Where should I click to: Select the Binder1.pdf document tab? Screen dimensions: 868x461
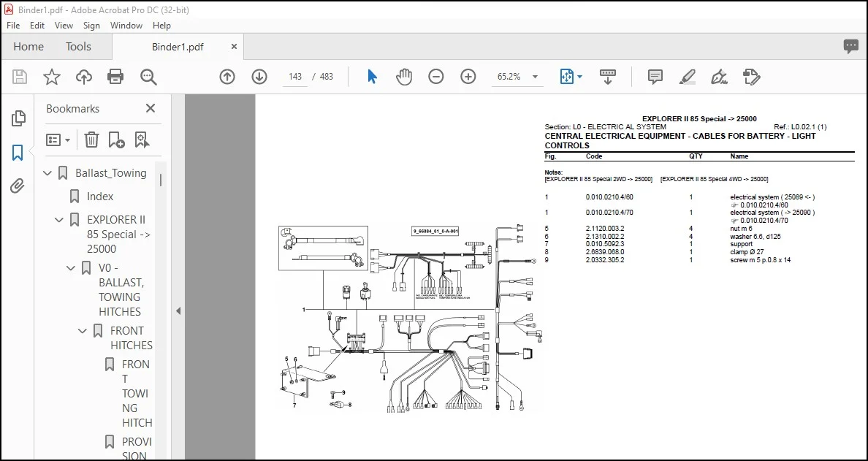[x=178, y=47]
